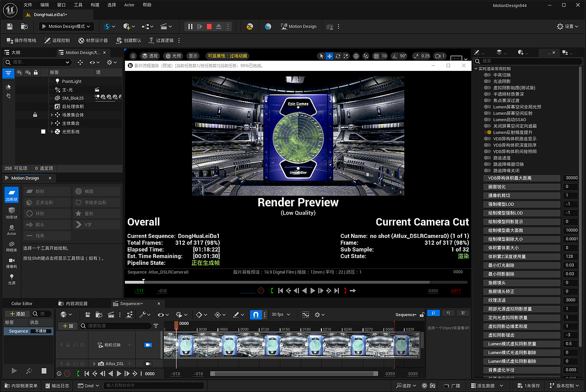Image resolution: width=586 pixels, height=392 pixels.
Task: Expand the 光照系统 tree row
Action: 52,132
